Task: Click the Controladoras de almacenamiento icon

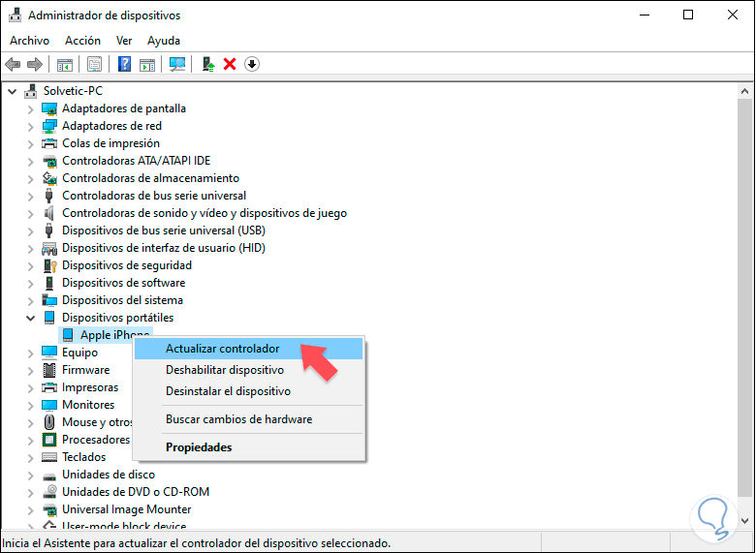Action: click(x=49, y=178)
